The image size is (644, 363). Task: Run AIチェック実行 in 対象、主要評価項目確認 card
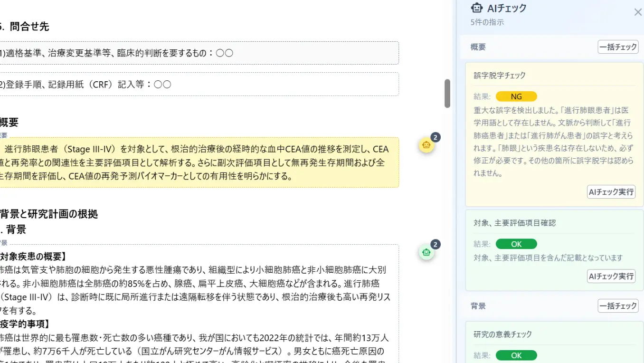611,276
